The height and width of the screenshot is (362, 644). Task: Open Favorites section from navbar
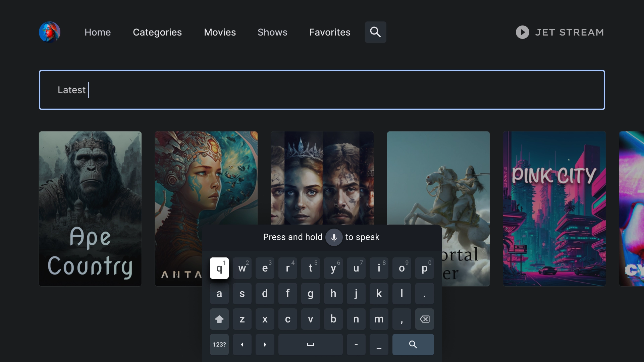(329, 32)
